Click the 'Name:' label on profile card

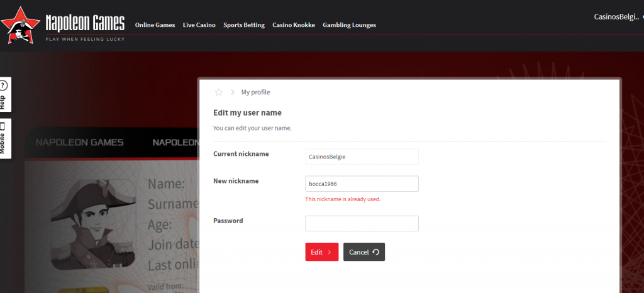point(166,184)
